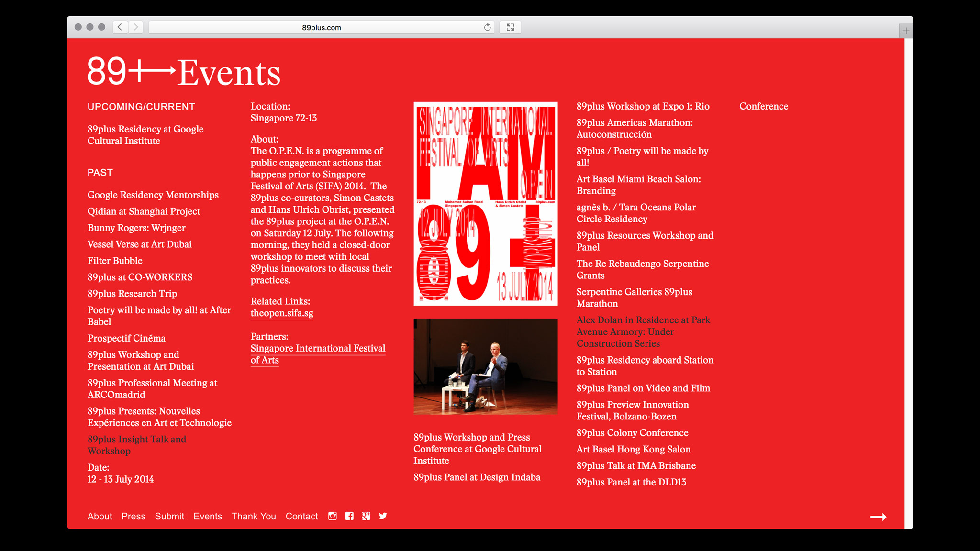Open Singapore International Festival of Arts partner link
Image resolution: width=980 pixels, height=551 pixels.
tap(318, 354)
